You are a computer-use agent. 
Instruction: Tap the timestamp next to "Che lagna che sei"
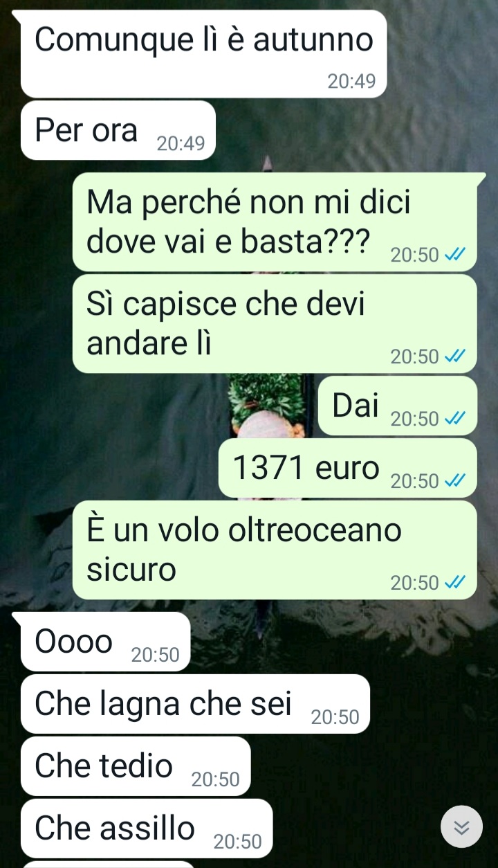[x=335, y=718]
